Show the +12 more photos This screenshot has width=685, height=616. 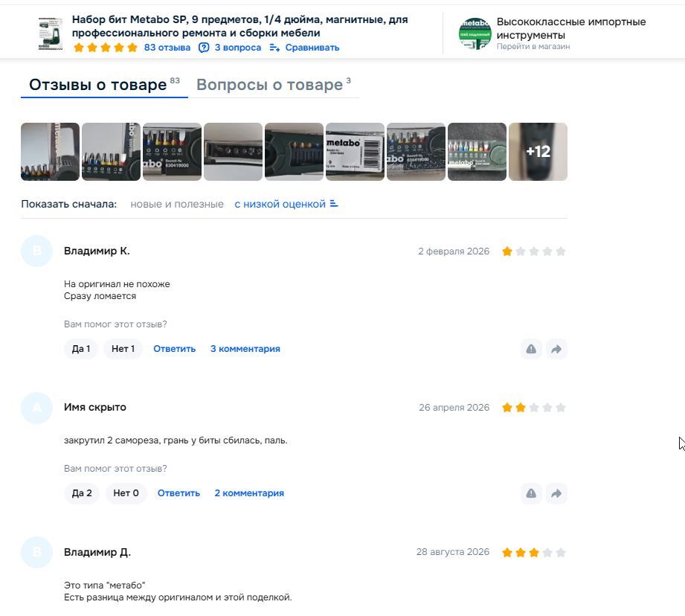tap(538, 152)
